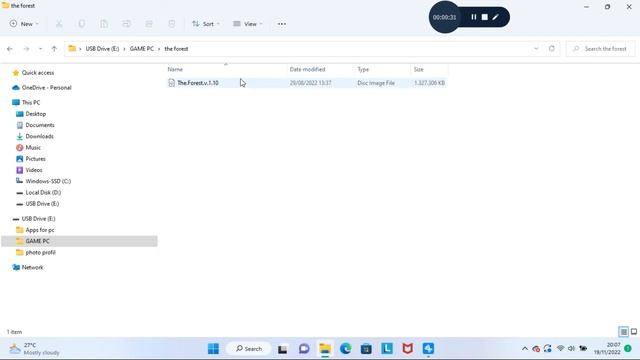640x360 pixels.
Task: Open the New item menu
Action: point(24,24)
